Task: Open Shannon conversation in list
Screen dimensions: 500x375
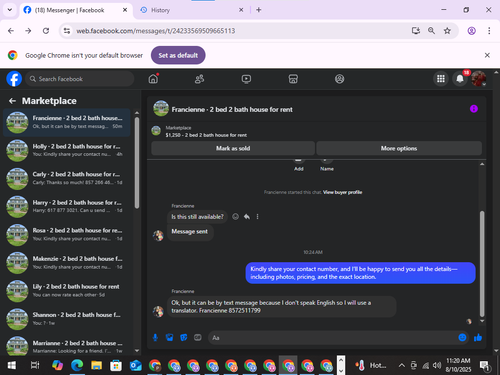Action: pos(67,319)
